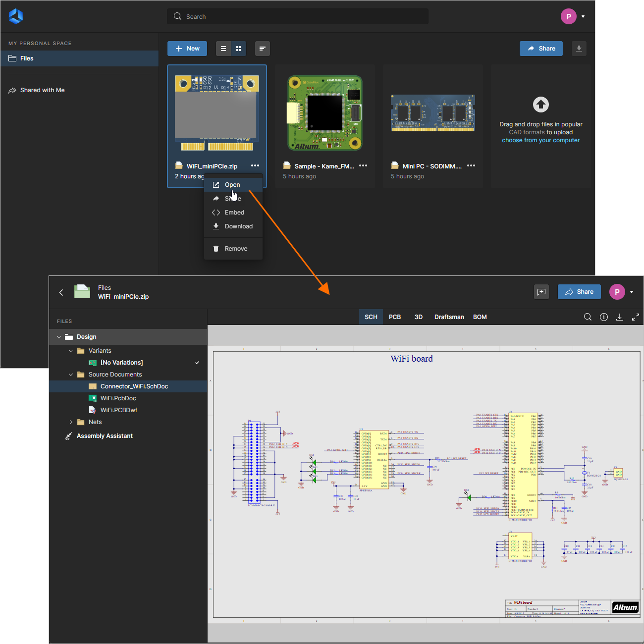Screen dimensions: 644x644
Task: Switch to the PCB tab
Action: pyautogui.click(x=395, y=317)
